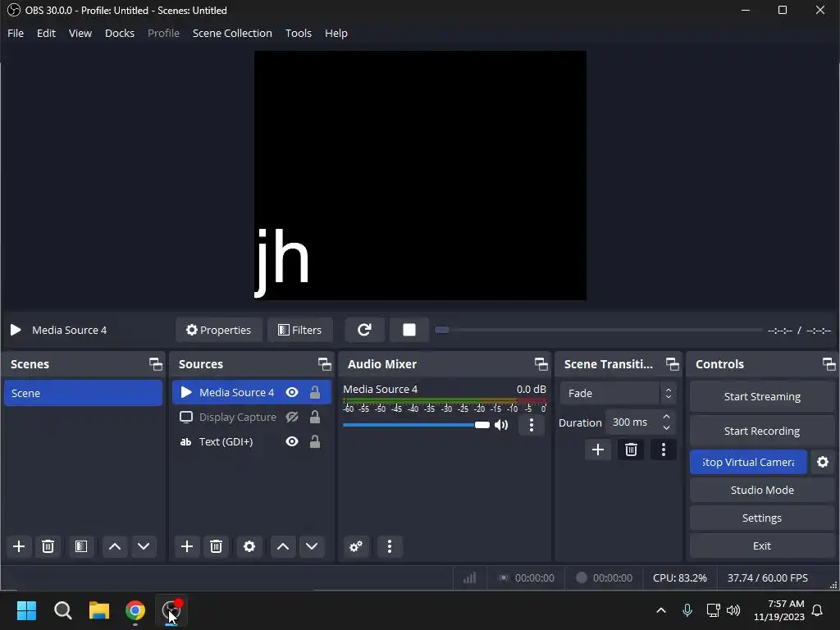Click the Exit button

[x=762, y=546]
